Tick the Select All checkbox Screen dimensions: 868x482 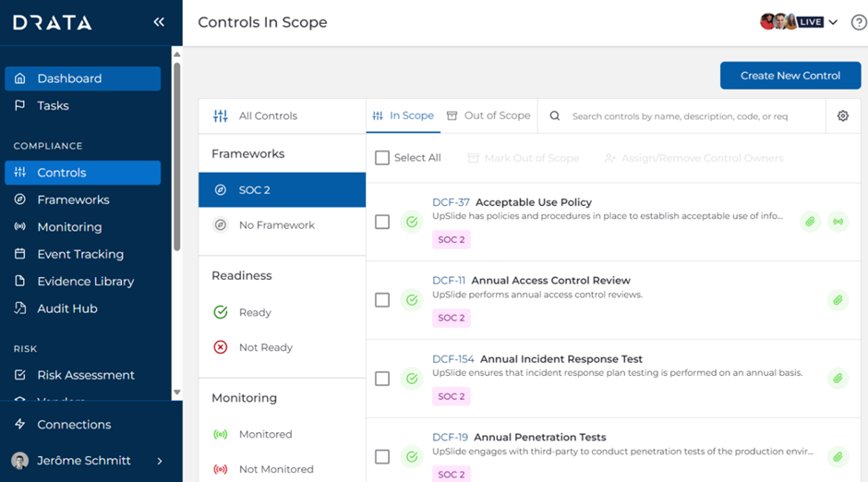click(382, 158)
